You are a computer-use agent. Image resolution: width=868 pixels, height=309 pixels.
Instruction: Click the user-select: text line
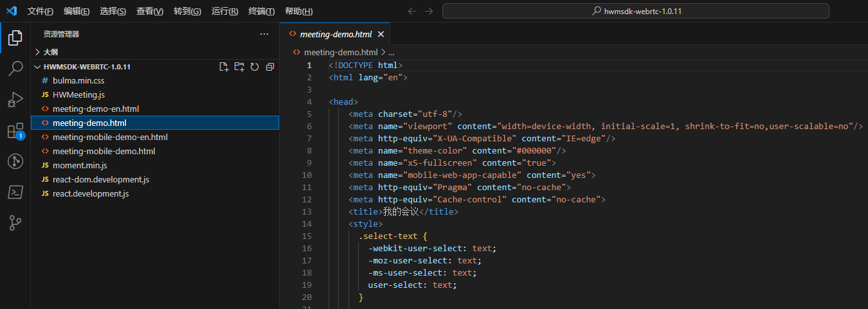point(412,285)
